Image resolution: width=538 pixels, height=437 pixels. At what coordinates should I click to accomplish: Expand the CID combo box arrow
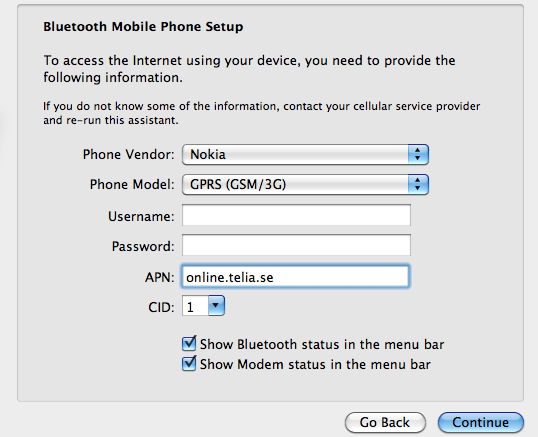click(x=216, y=305)
